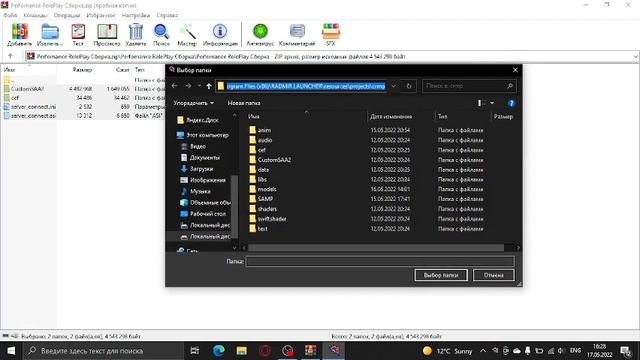Viewport: 640px width, 360px height.
Task: Open the Операции menu
Action: [67, 15]
